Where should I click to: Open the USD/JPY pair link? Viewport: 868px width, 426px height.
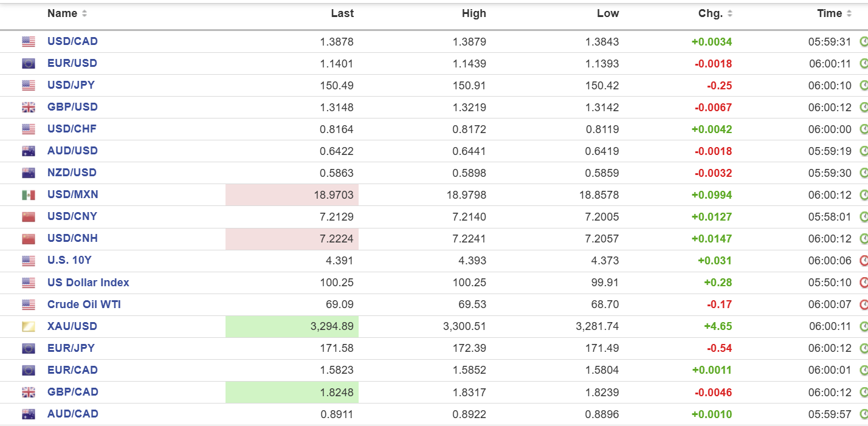click(x=71, y=85)
